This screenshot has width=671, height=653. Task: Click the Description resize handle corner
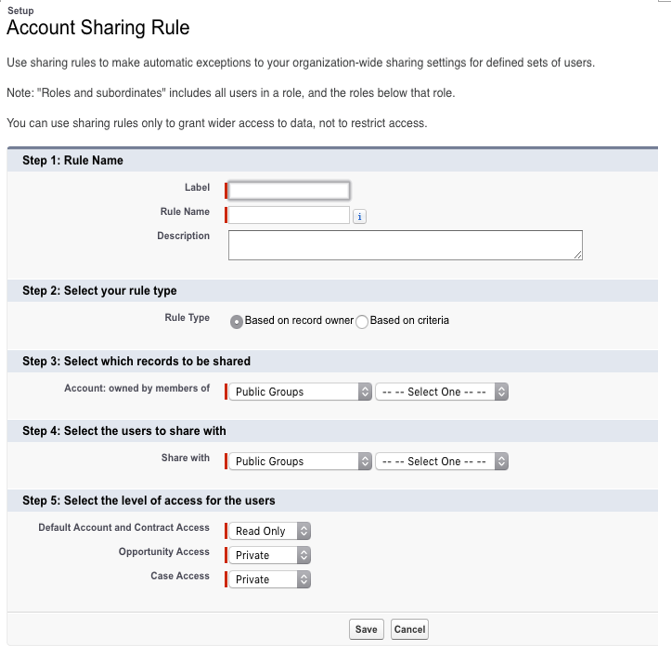(578, 255)
